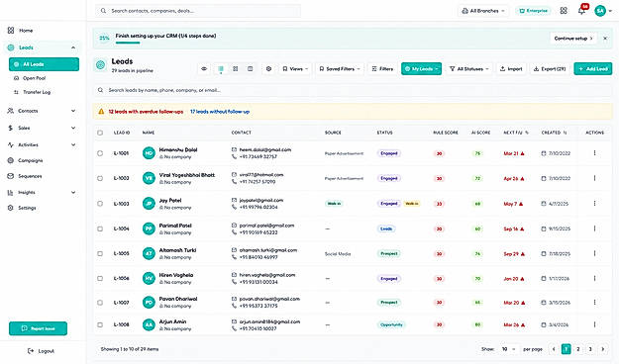Click the Report Issue button
The height and width of the screenshot is (364, 619).
38,328
